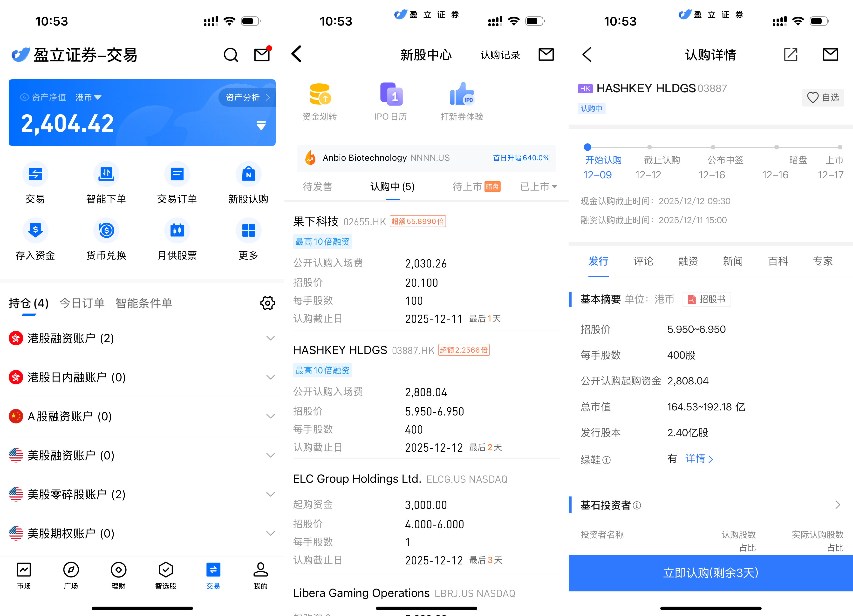
Task: Open the 已上市 dropdown filter
Action: coord(538,187)
